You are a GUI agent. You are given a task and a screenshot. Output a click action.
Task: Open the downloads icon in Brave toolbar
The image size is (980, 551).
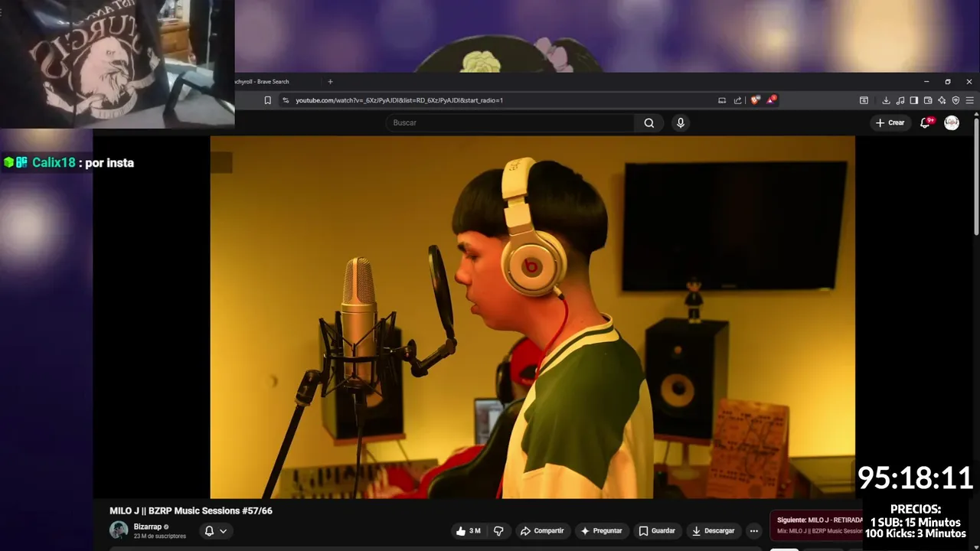(886, 100)
